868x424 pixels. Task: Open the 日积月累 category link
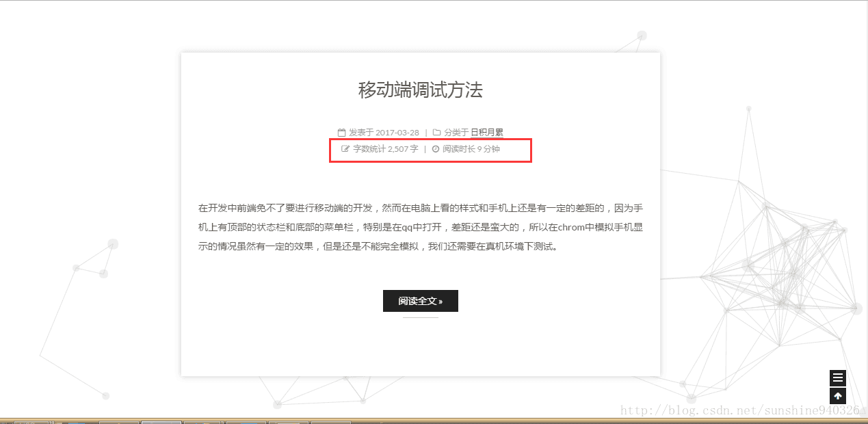pyautogui.click(x=487, y=132)
